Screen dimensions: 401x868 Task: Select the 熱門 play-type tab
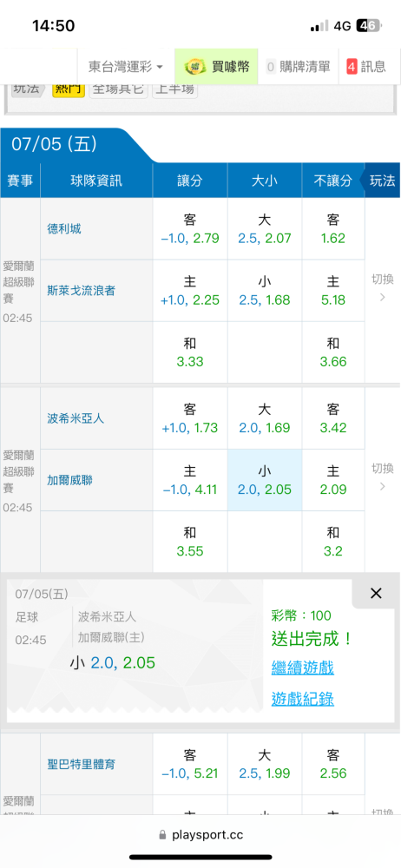pyautogui.click(x=69, y=89)
